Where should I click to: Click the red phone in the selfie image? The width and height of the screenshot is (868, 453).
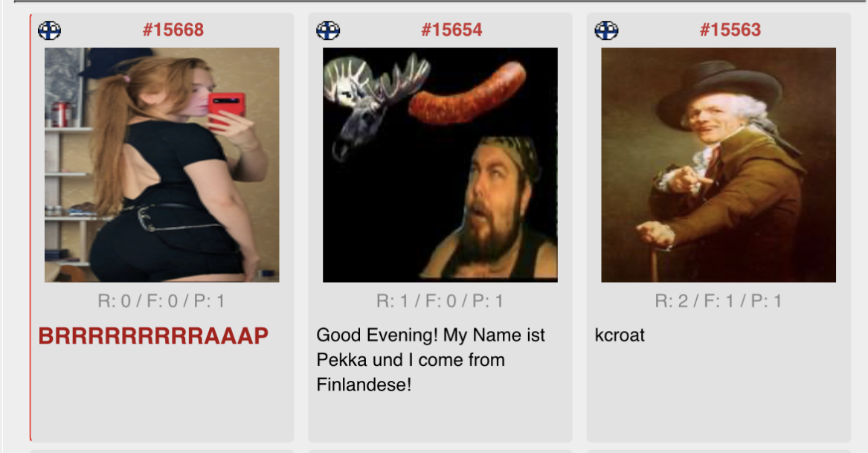226,110
